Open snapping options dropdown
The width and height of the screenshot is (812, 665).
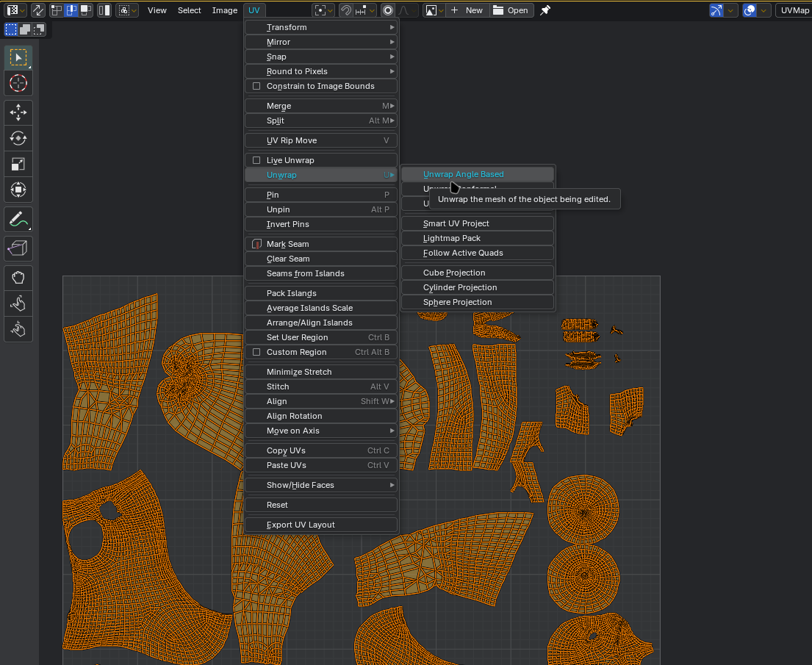click(364, 10)
